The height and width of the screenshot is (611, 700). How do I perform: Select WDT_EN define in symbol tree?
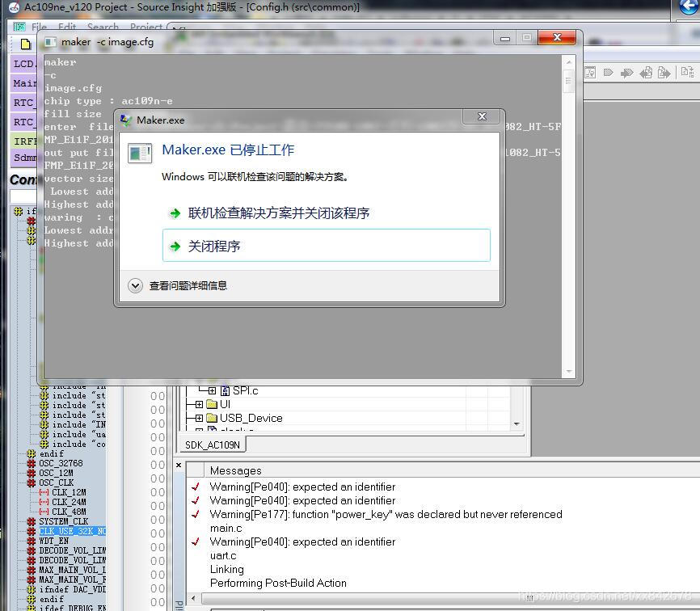pyautogui.click(x=53, y=541)
